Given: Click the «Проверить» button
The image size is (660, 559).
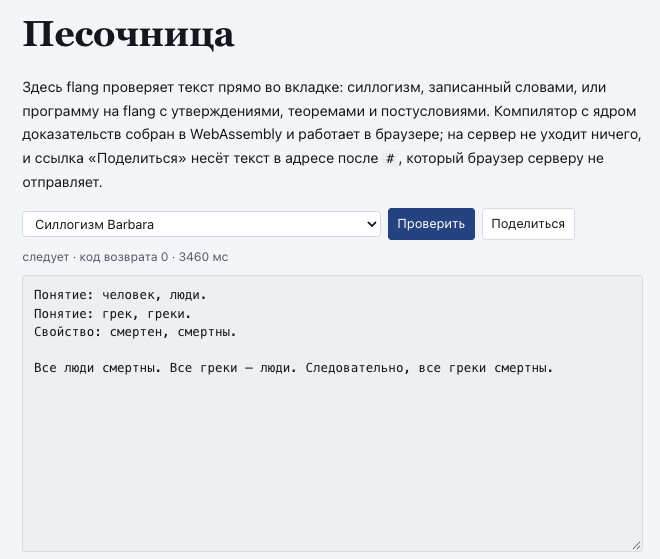Looking at the screenshot, I should 431,224.
